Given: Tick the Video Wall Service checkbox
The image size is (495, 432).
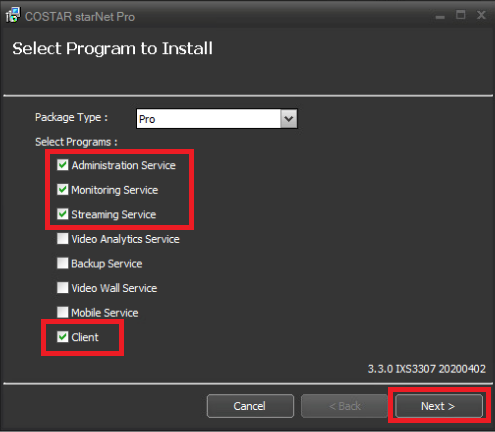Looking at the screenshot, I should pos(63,288).
